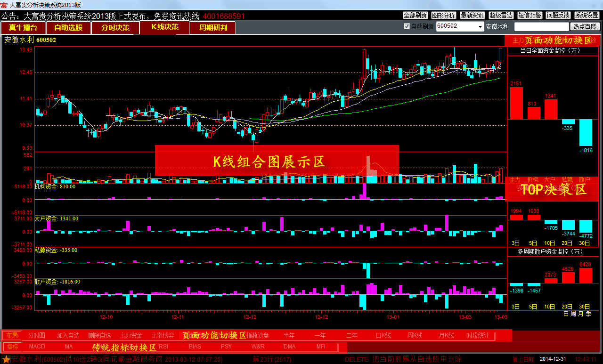
Task: Select the DMA indicator
Action: click(290, 347)
